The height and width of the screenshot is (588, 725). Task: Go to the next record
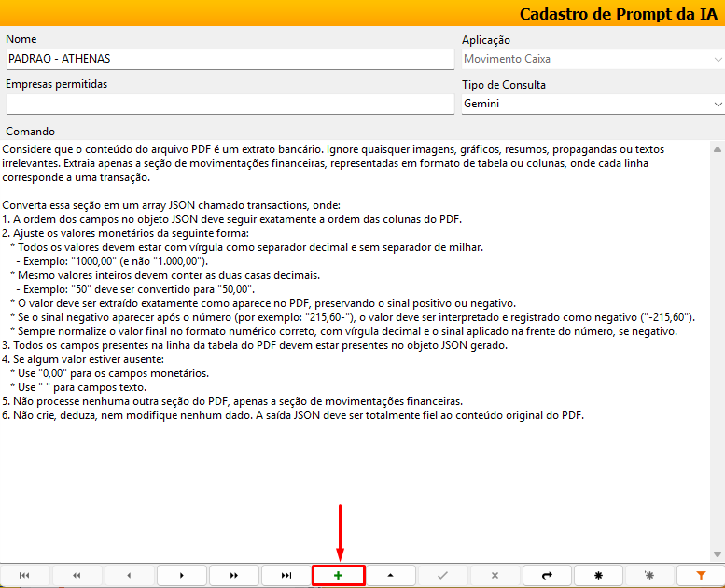point(181,576)
